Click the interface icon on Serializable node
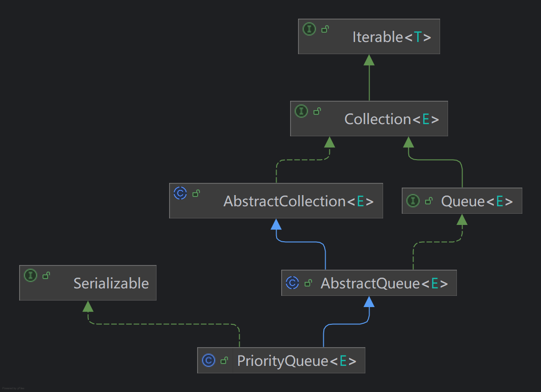Viewport: 541px width, 392px height. click(x=30, y=275)
